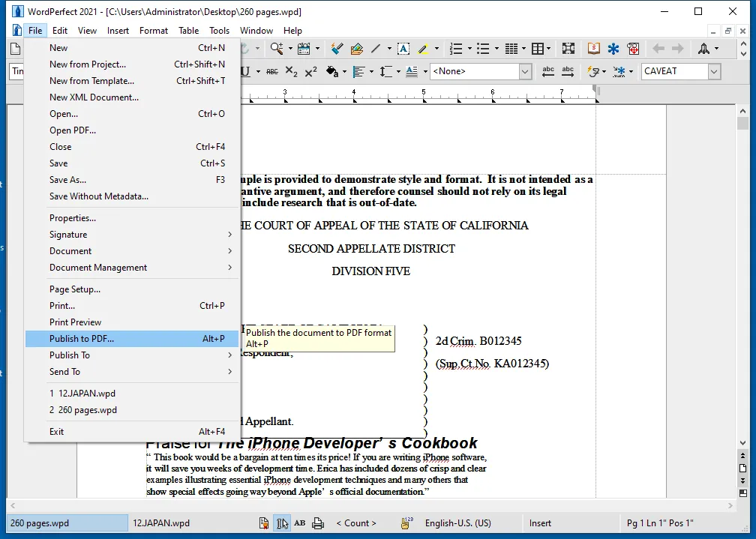
Task: Select the draw line tool icon
Action: (x=376, y=48)
